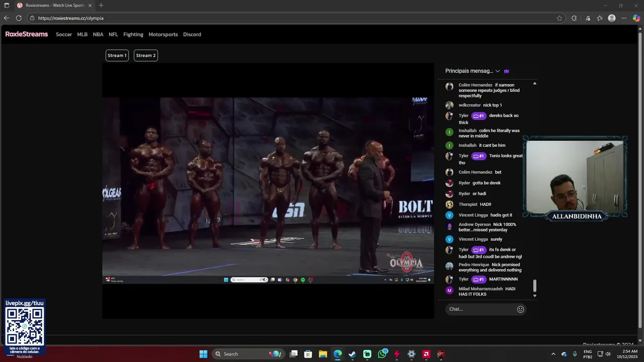The height and width of the screenshot is (362, 644).
Task: Click the browser Back button
Action: tap(7, 18)
